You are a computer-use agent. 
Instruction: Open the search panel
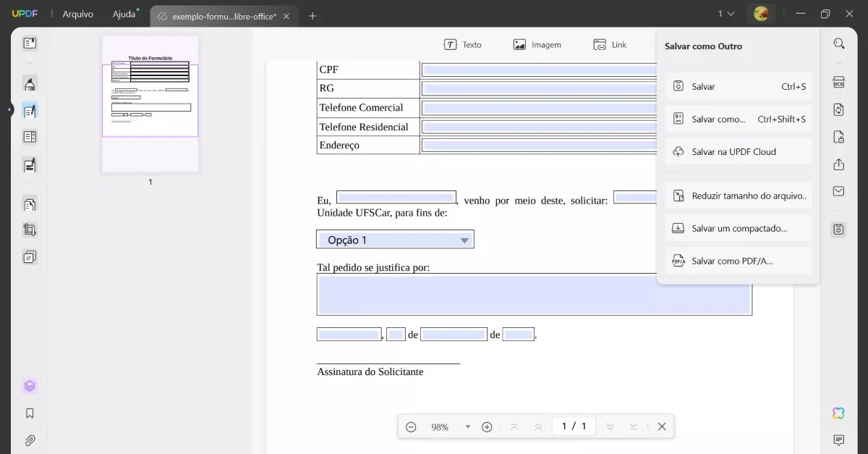click(838, 43)
